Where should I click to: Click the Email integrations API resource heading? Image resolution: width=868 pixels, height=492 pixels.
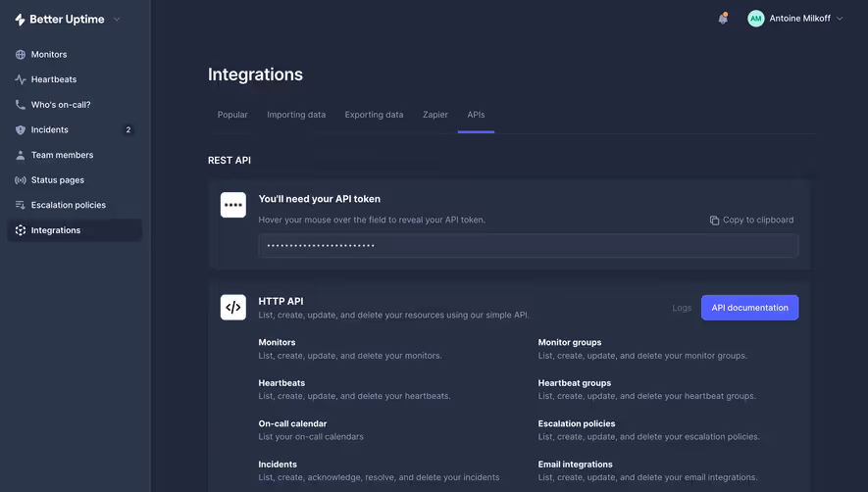[x=575, y=465]
